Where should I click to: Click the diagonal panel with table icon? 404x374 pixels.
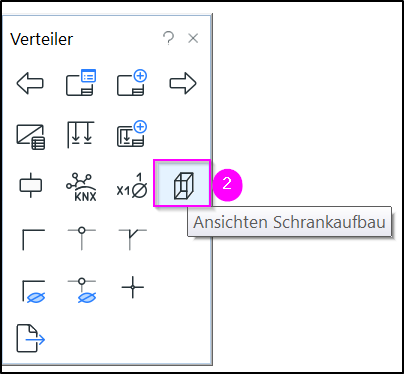[31, 137]
